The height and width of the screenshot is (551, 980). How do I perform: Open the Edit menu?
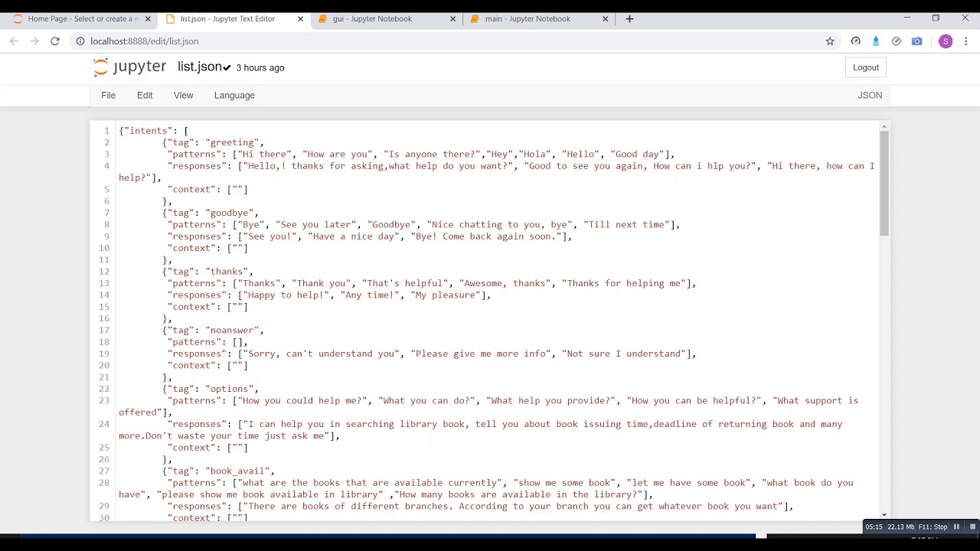tap(145, 96)
